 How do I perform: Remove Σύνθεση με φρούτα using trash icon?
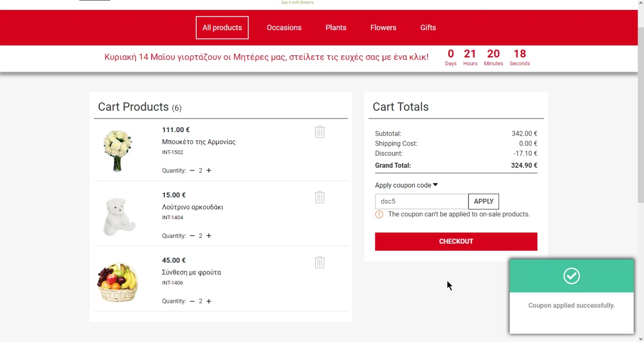tap(319, 262)
